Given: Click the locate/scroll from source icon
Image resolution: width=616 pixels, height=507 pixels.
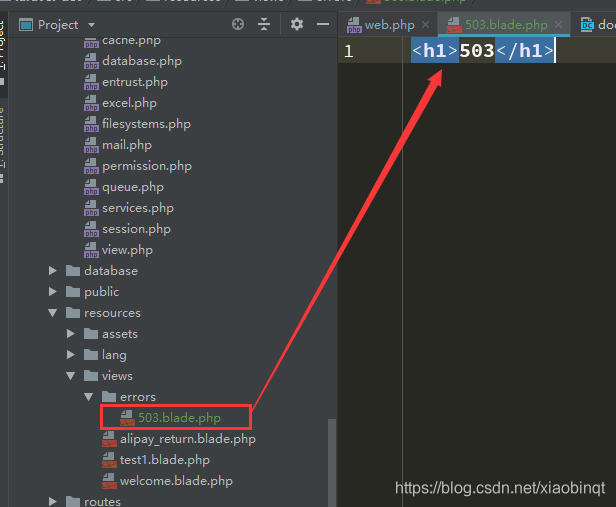Looking at the screenshot, I should pyautogui.click(x=238, y=24).
